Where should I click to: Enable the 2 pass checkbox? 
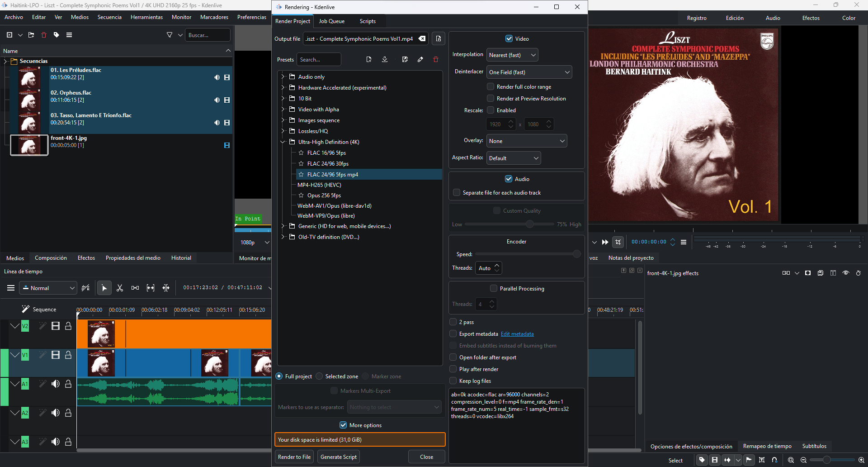[x=453, y=322]
